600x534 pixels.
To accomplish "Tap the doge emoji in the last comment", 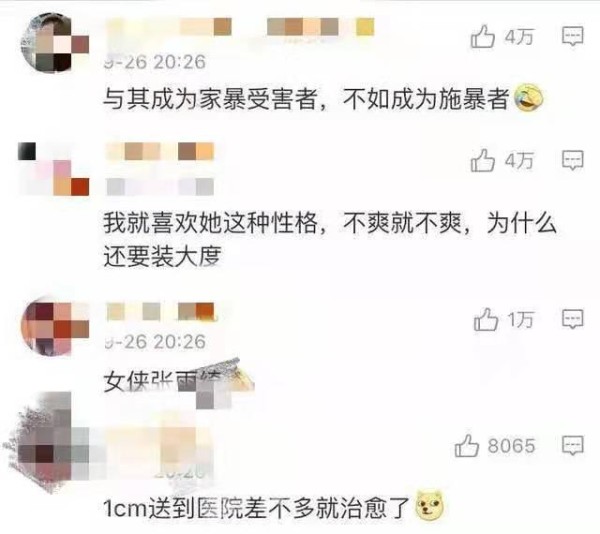I will 429,506.
